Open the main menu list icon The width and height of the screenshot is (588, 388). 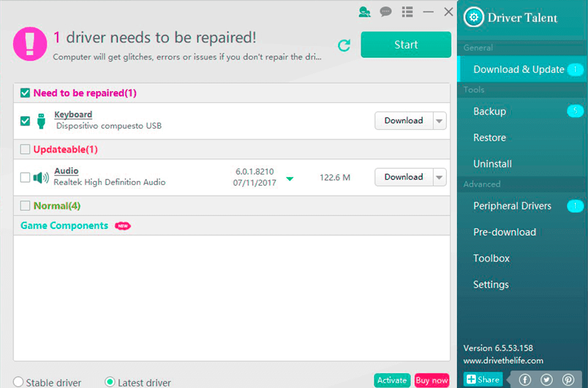click(x=406, y=11)
